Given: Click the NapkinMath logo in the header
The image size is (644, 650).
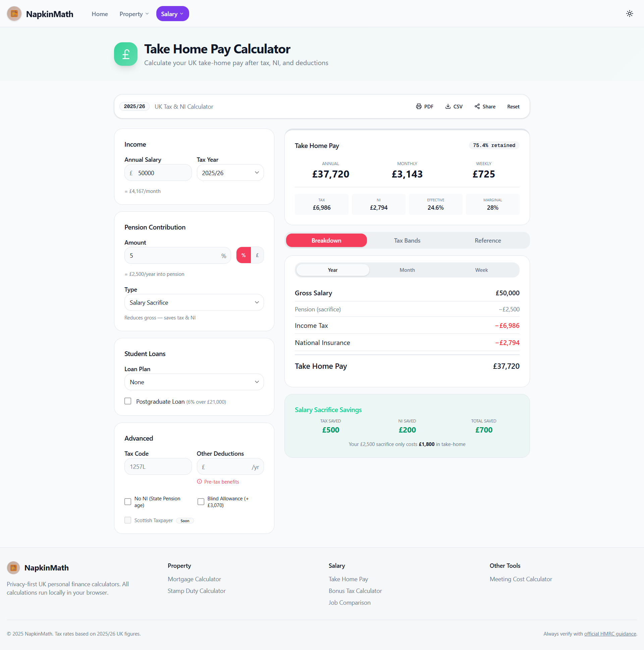Looking at the screenshot, I should [x=14, y=14].
